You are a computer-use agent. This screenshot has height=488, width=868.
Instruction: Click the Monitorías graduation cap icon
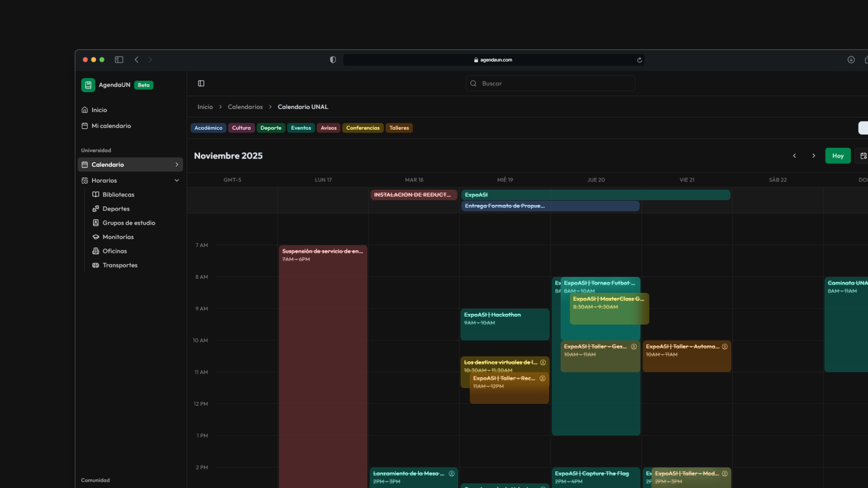click(x=96, y=237)
